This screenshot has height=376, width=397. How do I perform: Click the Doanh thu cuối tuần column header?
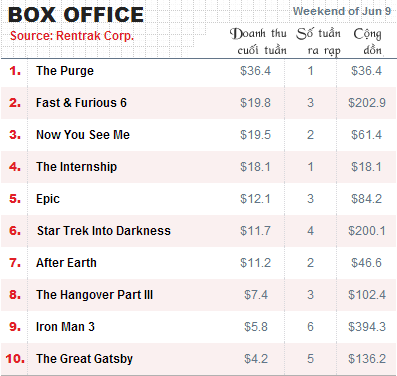point(258,42)
